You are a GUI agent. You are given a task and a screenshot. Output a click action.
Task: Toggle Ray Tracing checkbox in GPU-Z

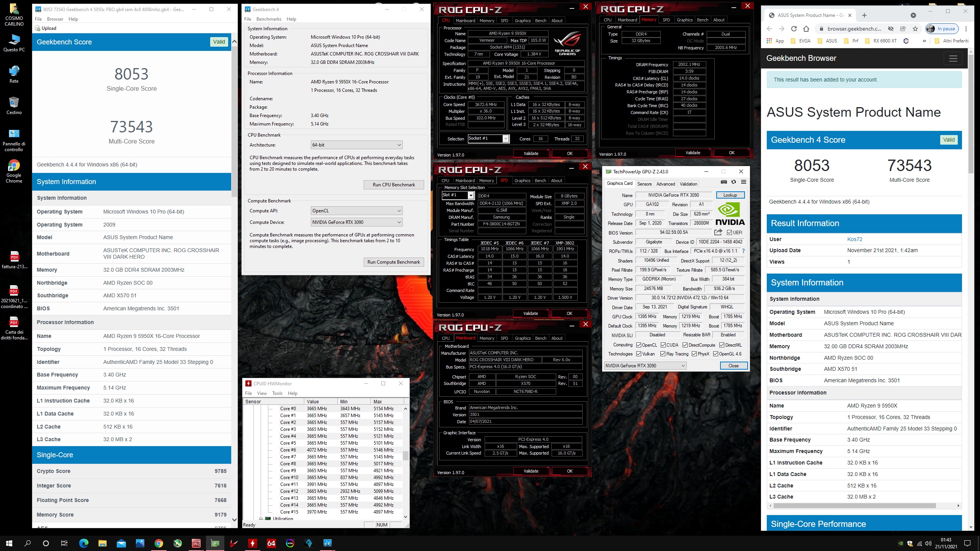[x=663, y=354]
